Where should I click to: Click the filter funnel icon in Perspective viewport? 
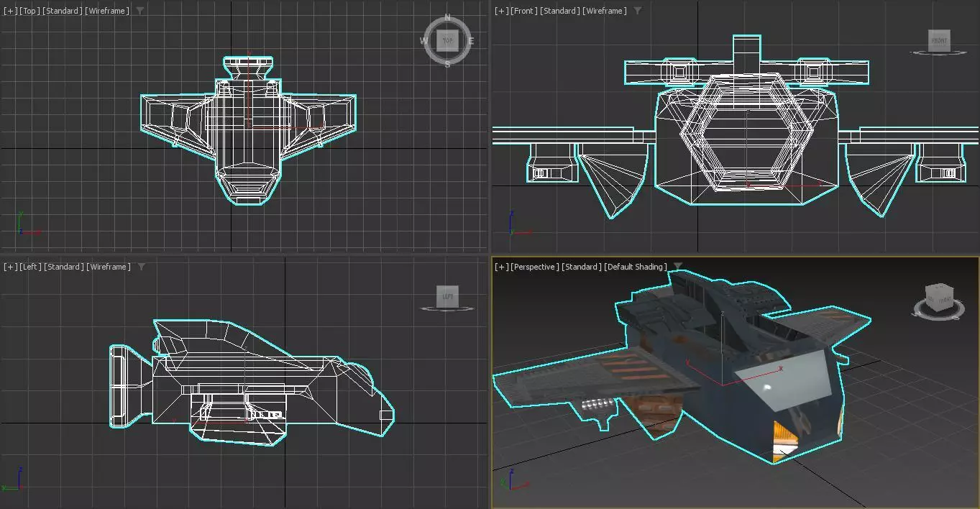[677, 267]
